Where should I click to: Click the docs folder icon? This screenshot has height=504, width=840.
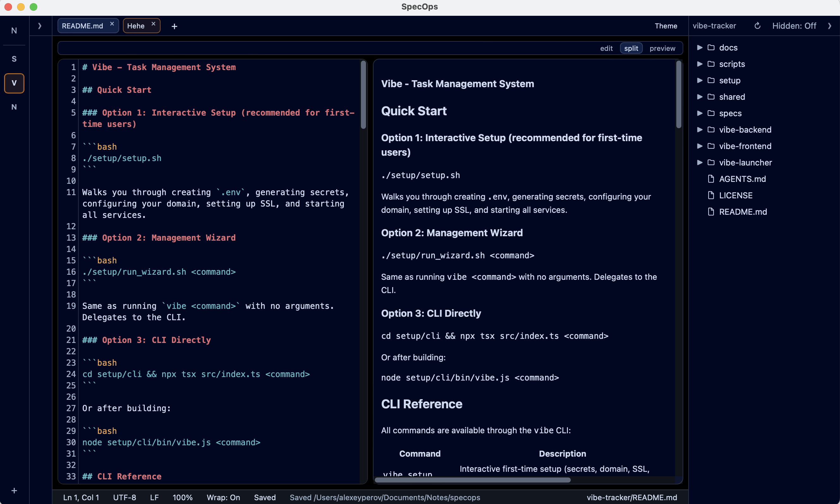point(711,47)
